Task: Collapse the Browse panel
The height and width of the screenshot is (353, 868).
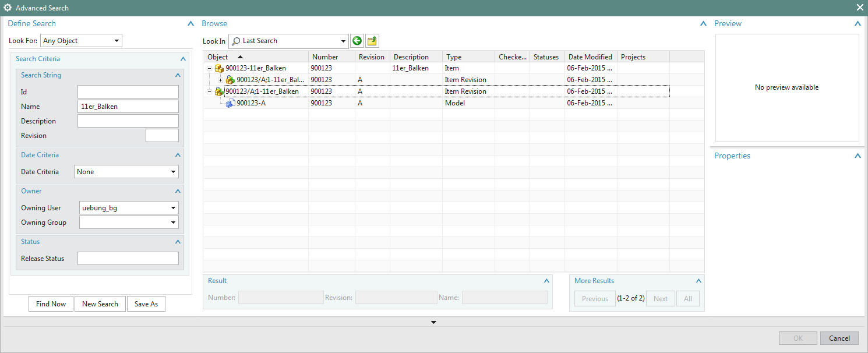Action: (x=703, y=24)
